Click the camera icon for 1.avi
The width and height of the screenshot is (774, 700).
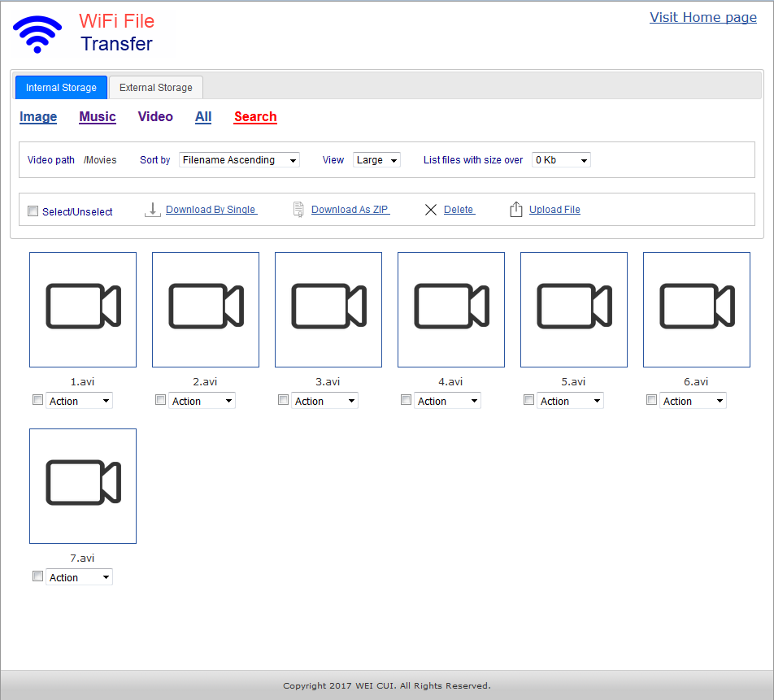coord(83,307)
